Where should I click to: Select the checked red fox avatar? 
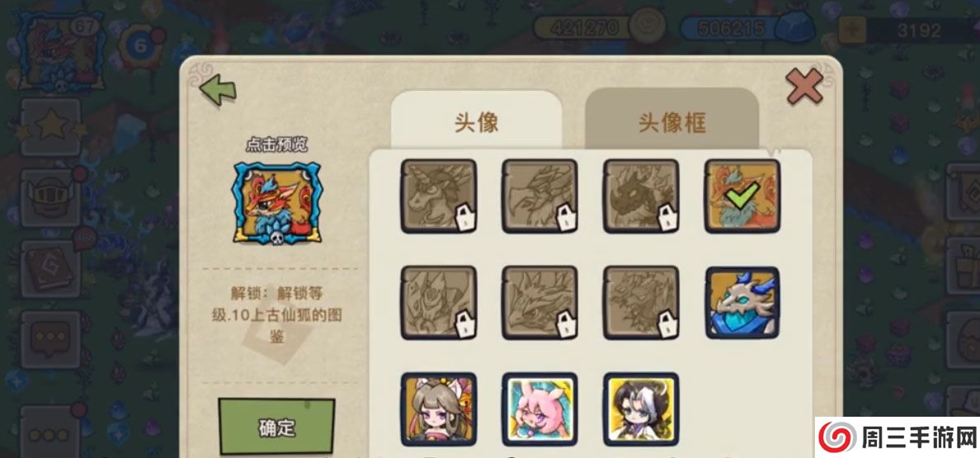(742, 196)
